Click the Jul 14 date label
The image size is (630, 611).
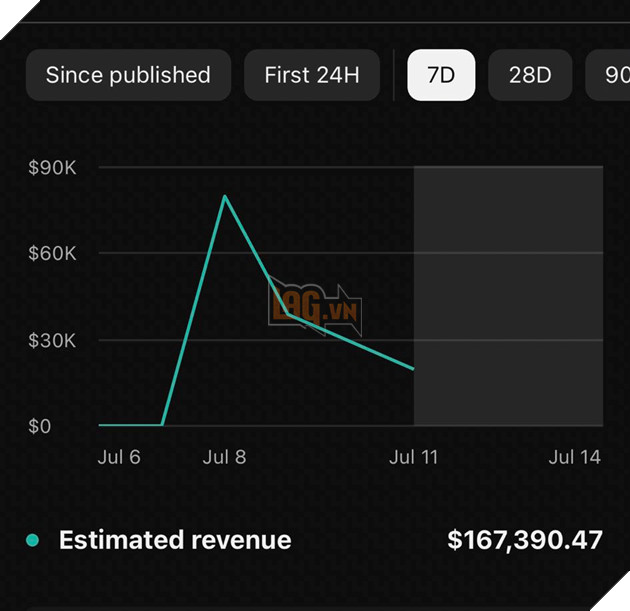click(575, 457)
